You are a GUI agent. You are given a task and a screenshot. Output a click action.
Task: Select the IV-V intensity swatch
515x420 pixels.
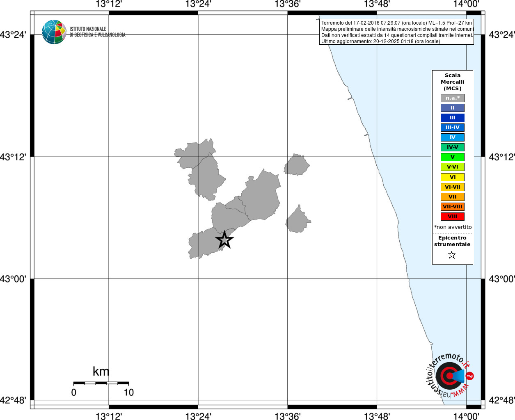453,147
